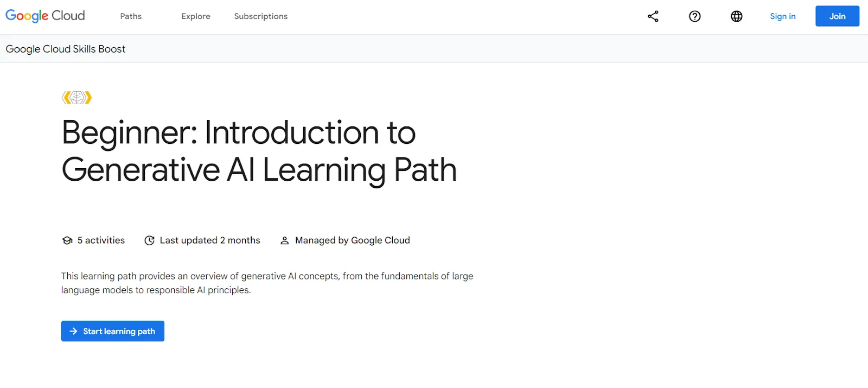Open the Explore menu
Screen dimensions: 868x388
point(196,16)
